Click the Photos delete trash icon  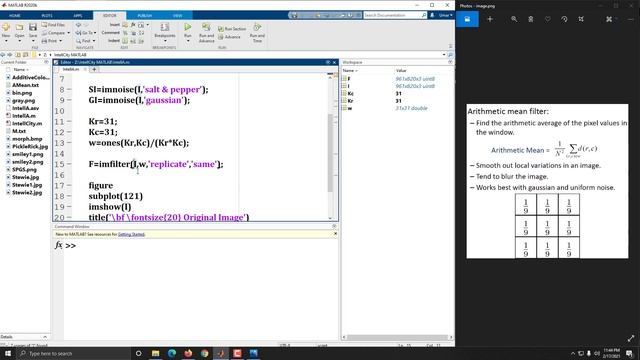531,19
